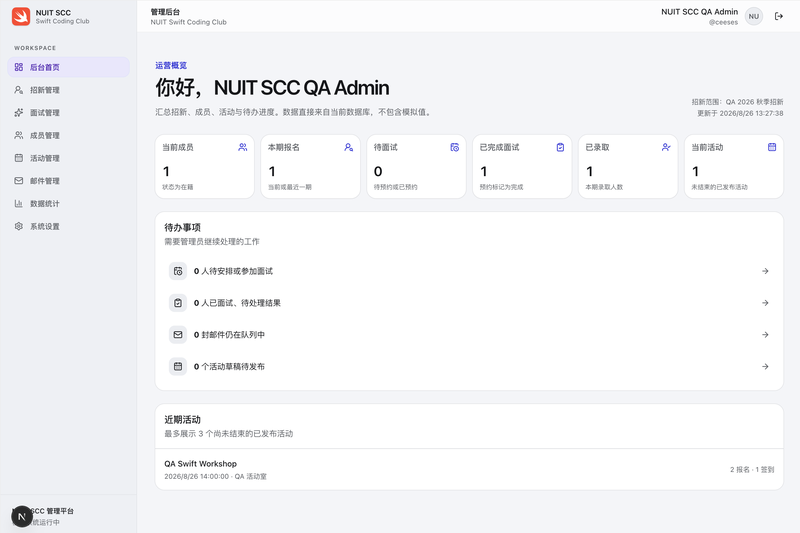This screenshot has height=533, width=800.
Task: Open 面试管理 in the sidebar
Action: pyautogui.click(x=68, y=112)
